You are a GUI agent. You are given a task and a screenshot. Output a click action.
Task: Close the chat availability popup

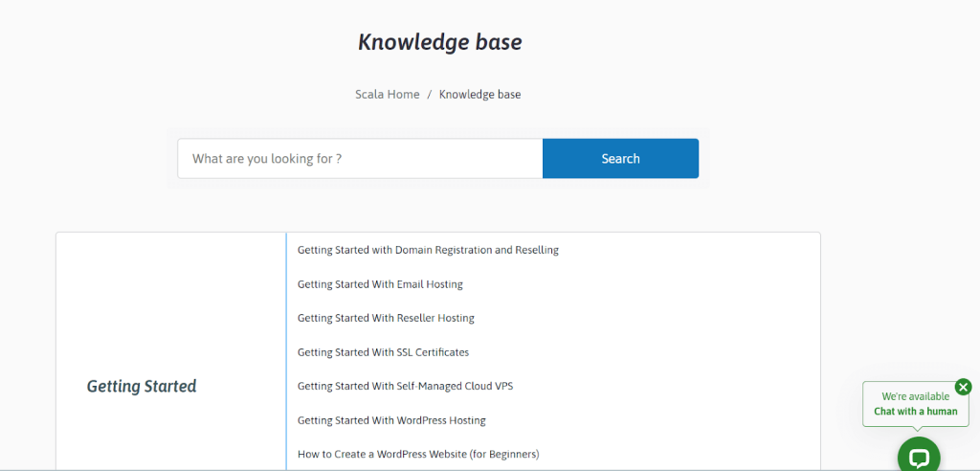[963, 387]
